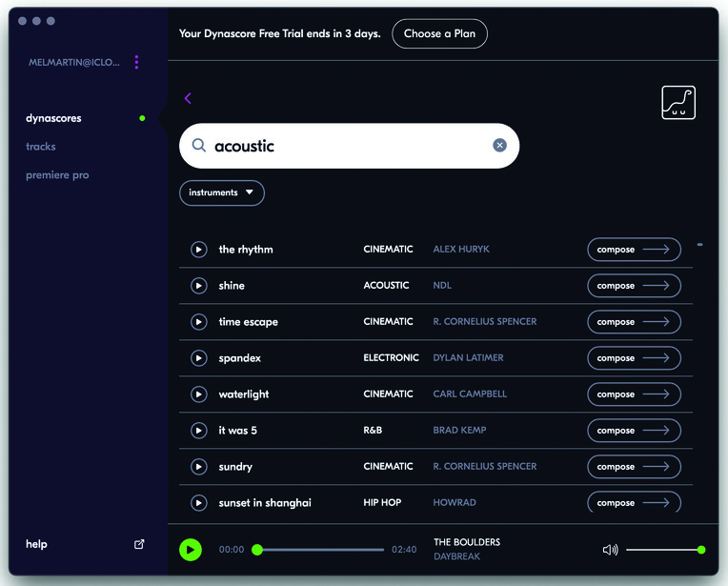The width and height of the screenshot is (728, 586).
Task: Click the MELMARTIN@ICLO... account name
Action: pyautogui.click(x=74, y=62)
